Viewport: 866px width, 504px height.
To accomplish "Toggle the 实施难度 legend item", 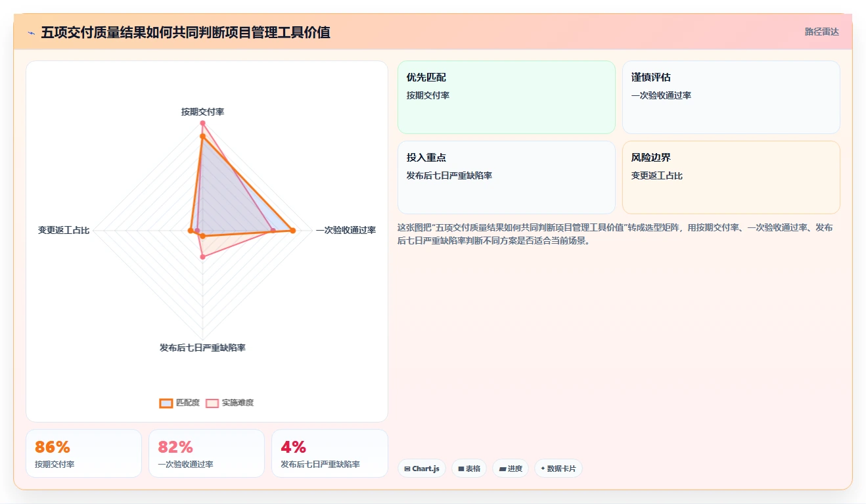I will click(229, 403).
